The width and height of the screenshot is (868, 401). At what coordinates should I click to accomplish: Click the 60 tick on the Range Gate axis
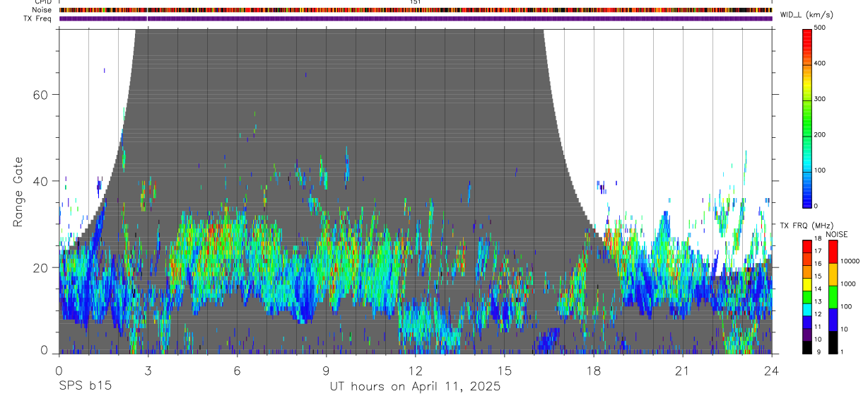click(42, 95)
